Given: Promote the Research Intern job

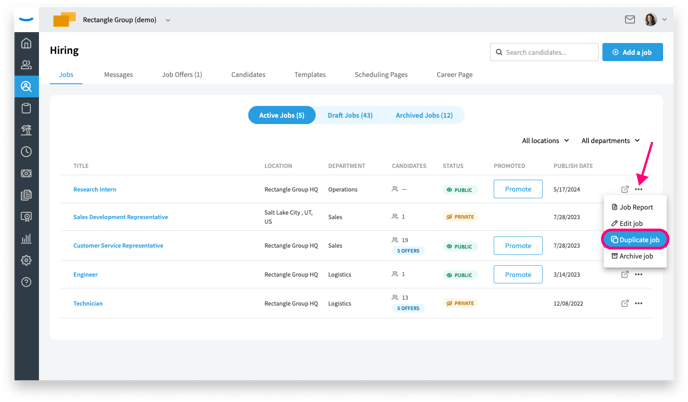Looking at the screenshot, I should click(x=518, y=189).
